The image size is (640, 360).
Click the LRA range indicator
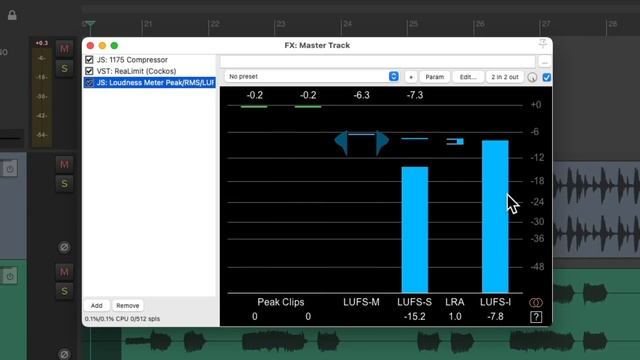[x=455, y=142]
